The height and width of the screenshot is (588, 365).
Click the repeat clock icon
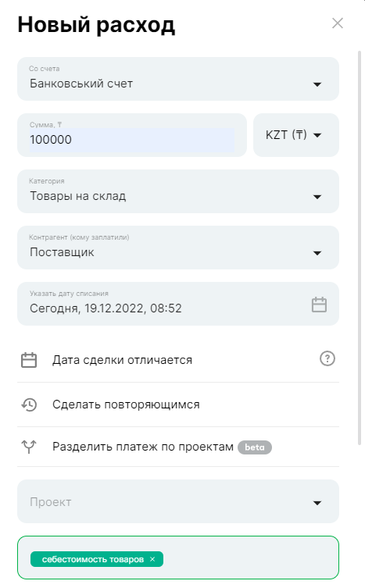pos(29,404)
